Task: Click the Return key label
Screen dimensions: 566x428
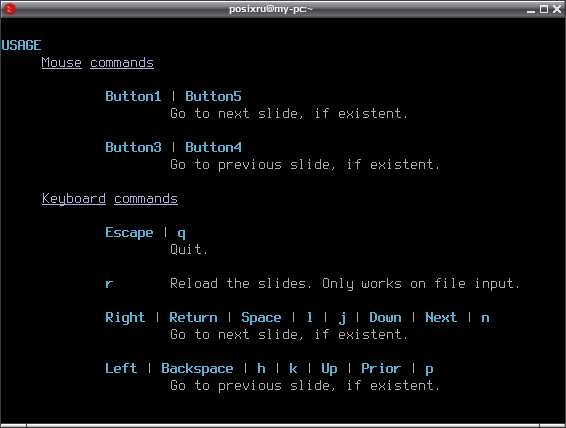Action: (x=193, y=318)
